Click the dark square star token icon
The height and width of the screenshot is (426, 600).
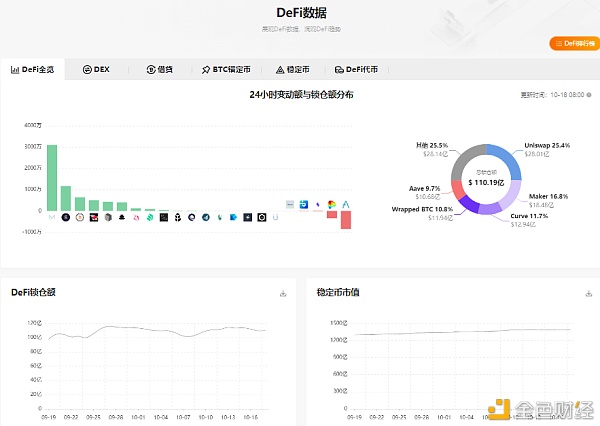click(248, 217)
